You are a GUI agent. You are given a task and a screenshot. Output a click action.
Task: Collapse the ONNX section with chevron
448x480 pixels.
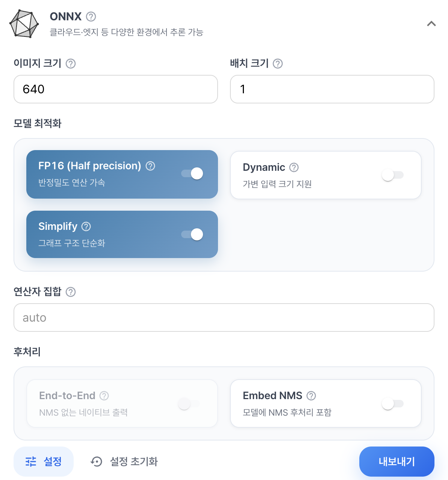point(431,24)
